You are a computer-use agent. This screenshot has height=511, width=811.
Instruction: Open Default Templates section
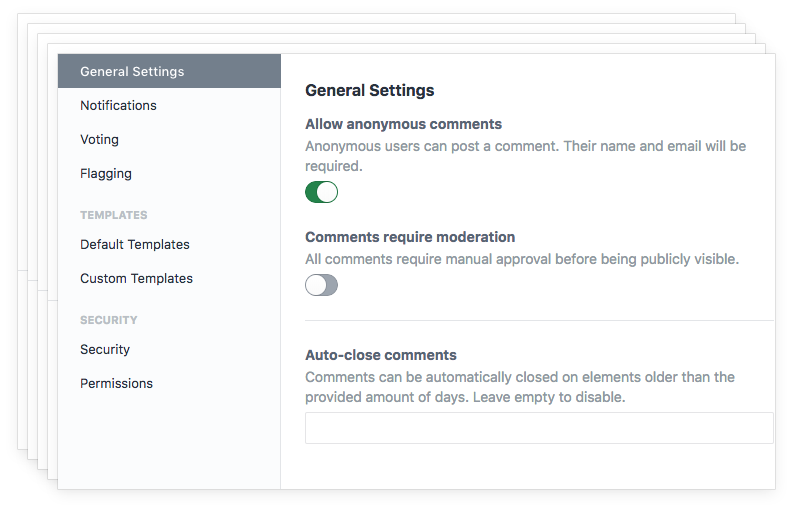tap(135, 244)
